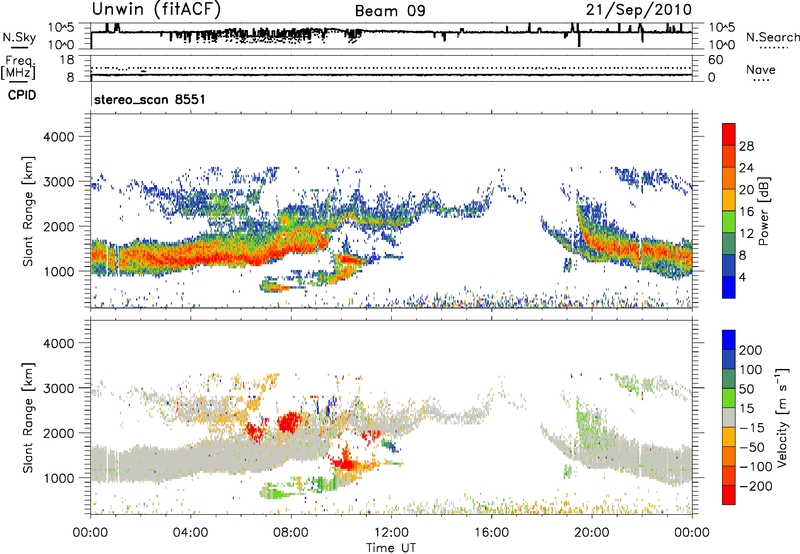Click the "N.Search" legend label
The width and height of the screenshot is (800, 554).
point(772,37)
